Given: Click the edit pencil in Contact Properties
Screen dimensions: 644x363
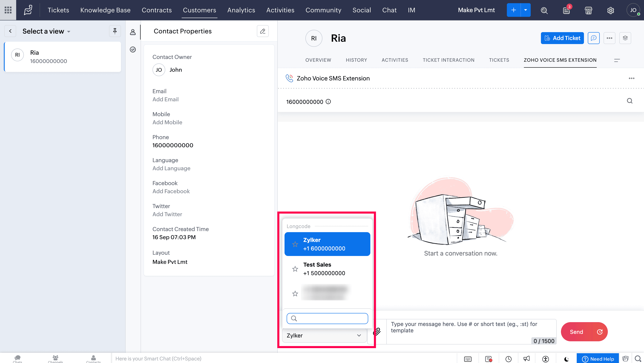Looking at the screenshot, I should (x=263, y=31).
